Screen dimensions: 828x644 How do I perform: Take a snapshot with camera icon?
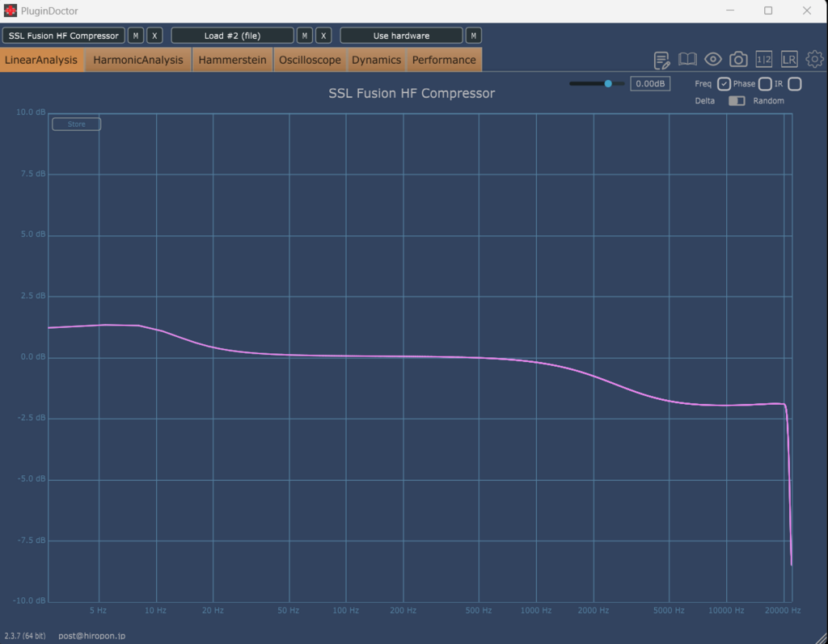[738, 59]
